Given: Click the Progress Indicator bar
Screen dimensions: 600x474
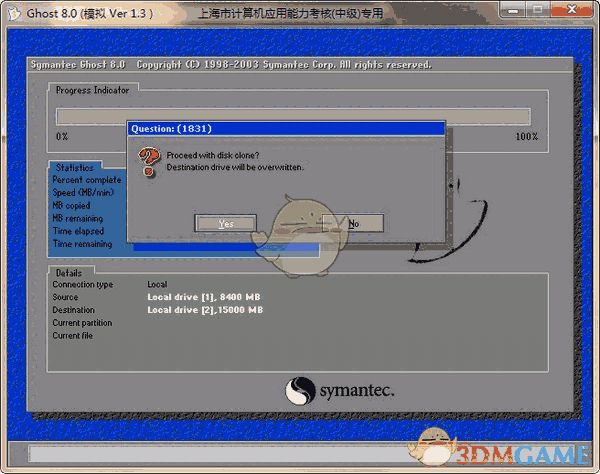Looking at the screenshot, I should point(296,115).
